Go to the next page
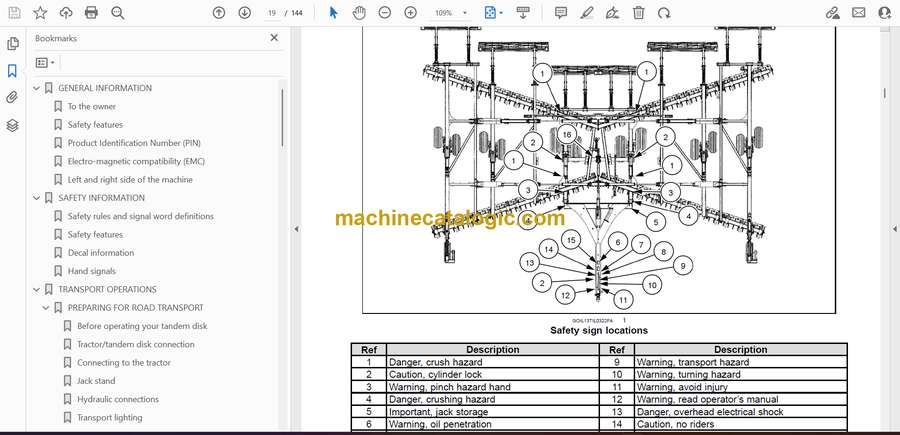This screenshot has width=900, height=435. click(245, 13)
